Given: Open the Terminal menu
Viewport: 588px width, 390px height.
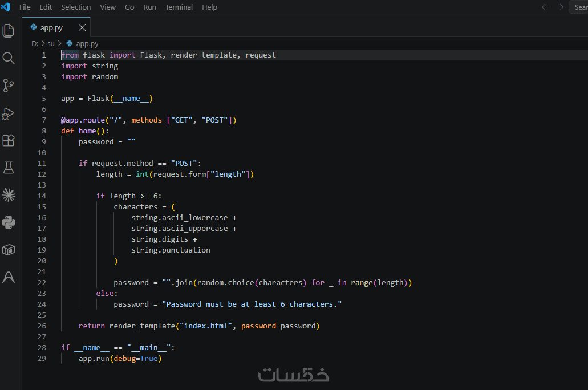Looking at the screenshot, I should coord(179,7).
